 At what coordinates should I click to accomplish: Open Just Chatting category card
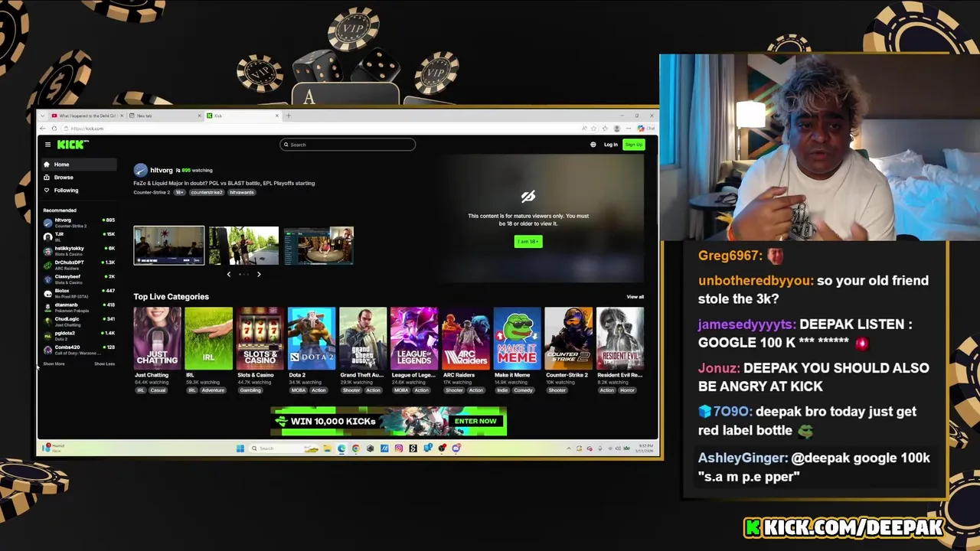coord(157,338)
